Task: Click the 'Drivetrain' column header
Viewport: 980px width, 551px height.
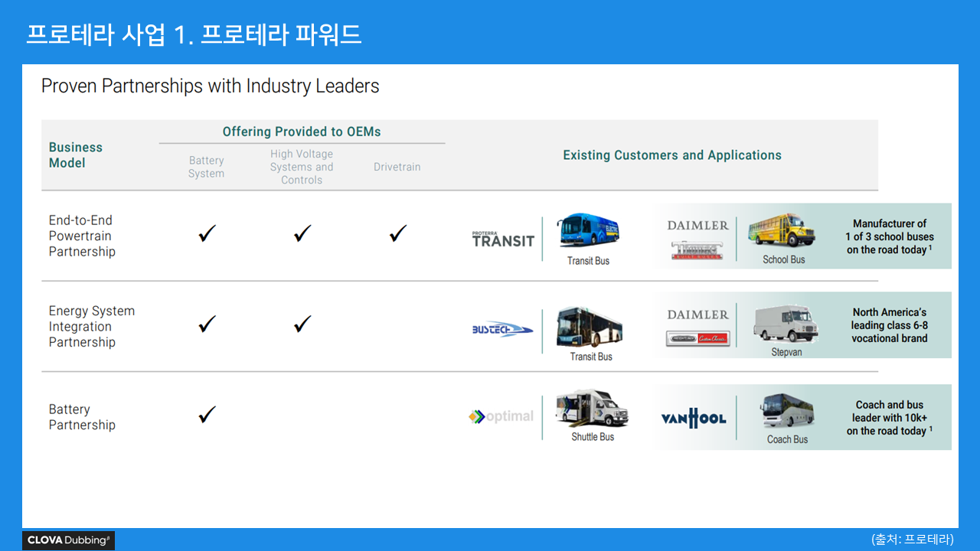Action: [x=397, y=167]
